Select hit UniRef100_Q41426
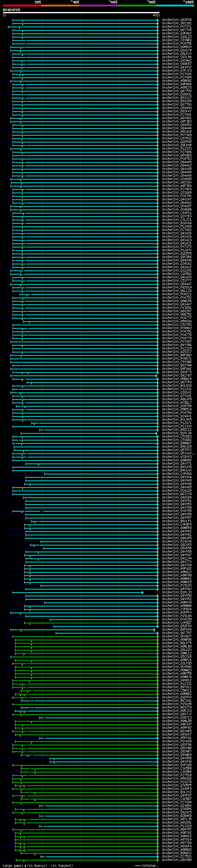Viewport: 197px width, 868px height. pyautogui.click(x=177, y=233)
